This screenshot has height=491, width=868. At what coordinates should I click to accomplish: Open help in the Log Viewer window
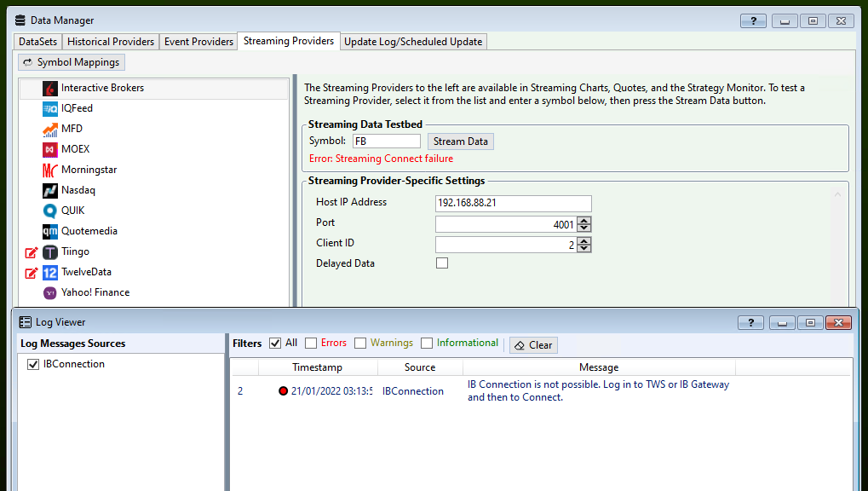(750, 322)
